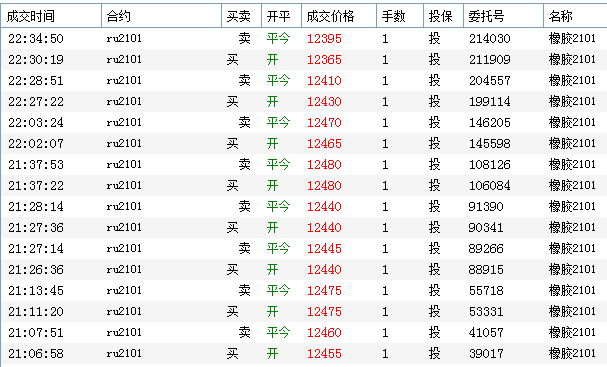The height and width of the screenshot is (367, 607).
Task: Sort by the 成交时间 column header
Action: click(51, 16)
